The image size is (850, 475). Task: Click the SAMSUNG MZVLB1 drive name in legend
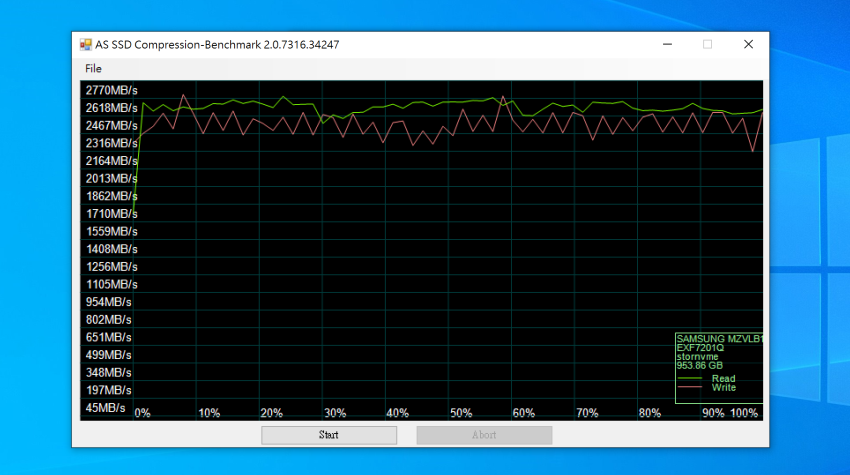(x=719, y=339)
